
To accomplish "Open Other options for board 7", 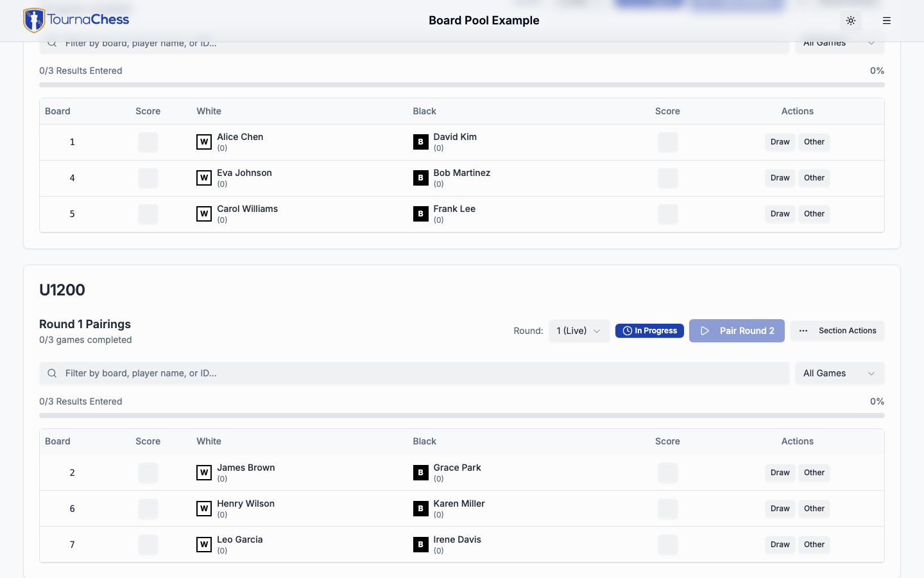I will [814, 545].
